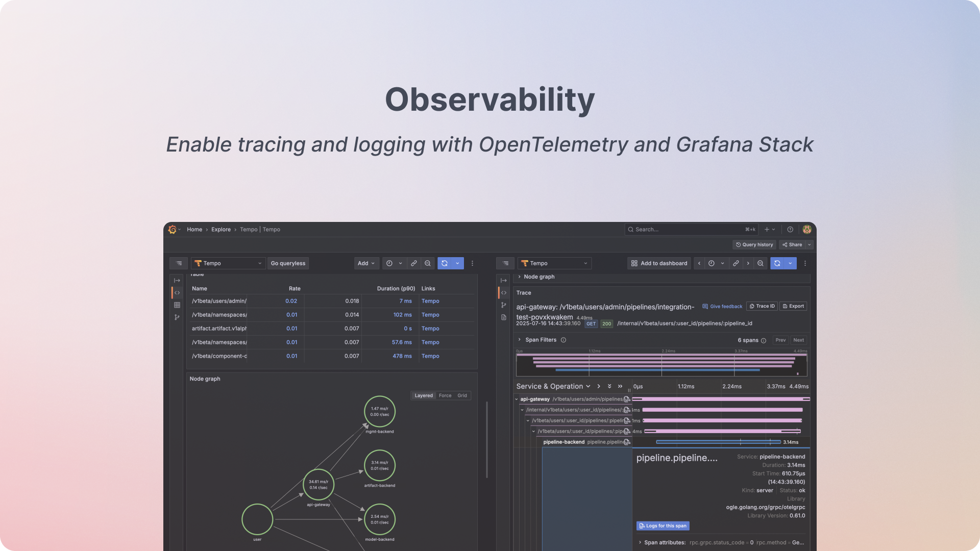Open time picker clock in left pane
The height and width of the screenshot is (551, 980).
389,263
